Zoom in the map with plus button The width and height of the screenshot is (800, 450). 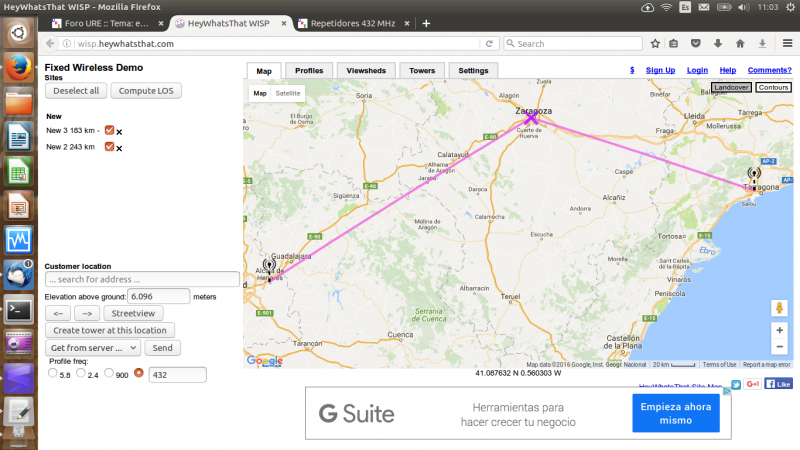[780, 329]
